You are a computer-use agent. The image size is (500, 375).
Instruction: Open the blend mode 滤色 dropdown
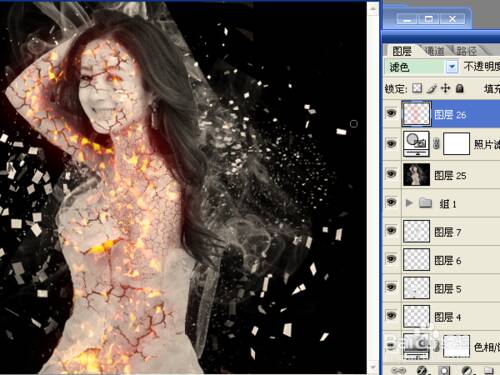[x=452, y=67]
